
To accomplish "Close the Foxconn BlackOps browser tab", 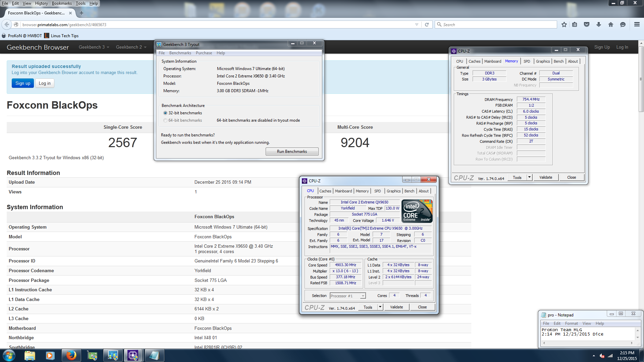I will pos(70,13).
